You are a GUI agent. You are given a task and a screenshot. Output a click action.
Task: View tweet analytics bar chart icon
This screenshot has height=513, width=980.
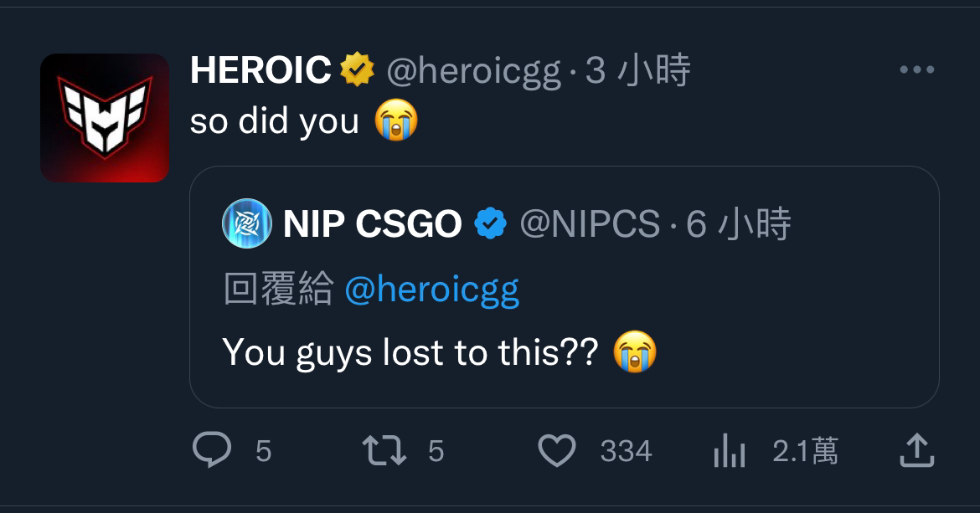730,450
